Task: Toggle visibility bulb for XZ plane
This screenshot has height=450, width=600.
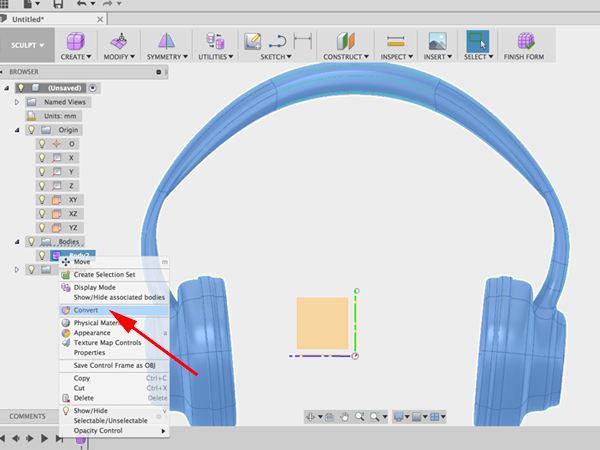Action: point(42,214)
